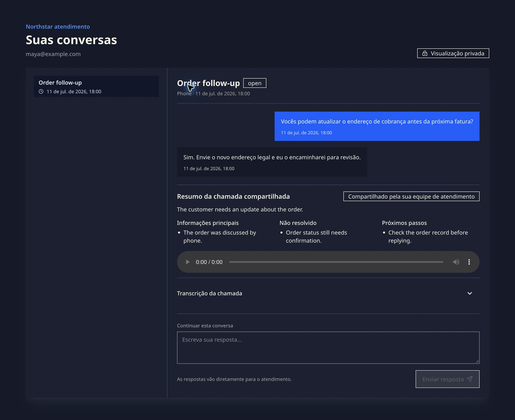Click The customer needs an update text
Image resolution: width=515 pixels, height=420 pixels.
tap(240, 209)
